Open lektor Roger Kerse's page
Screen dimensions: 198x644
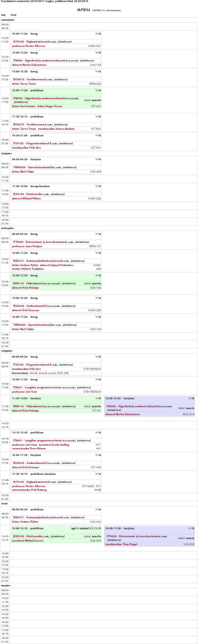coord(50,106)
